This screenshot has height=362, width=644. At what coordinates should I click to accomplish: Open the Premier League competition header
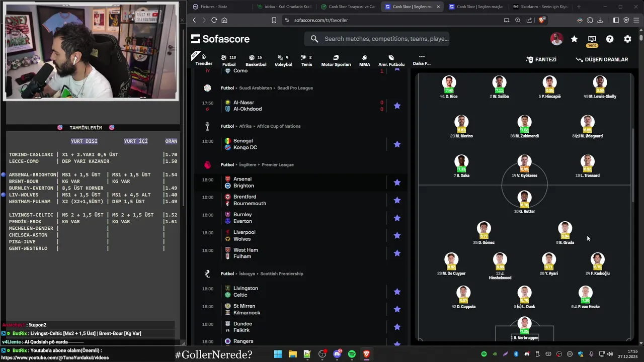point(277,165)
